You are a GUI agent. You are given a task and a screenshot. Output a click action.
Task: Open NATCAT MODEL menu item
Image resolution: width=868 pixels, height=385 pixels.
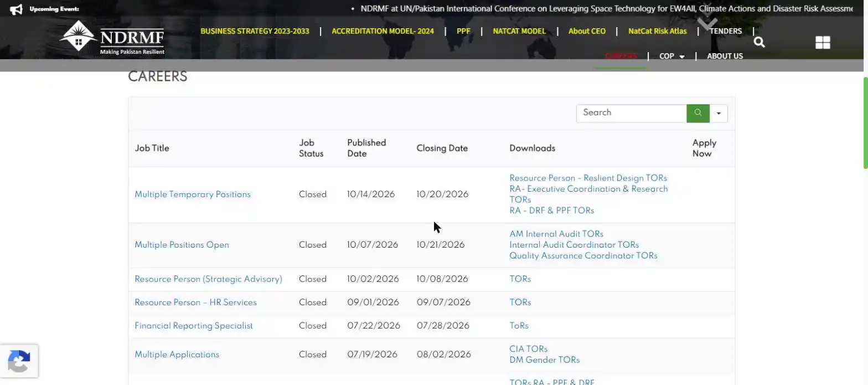[x=519, y=31]
